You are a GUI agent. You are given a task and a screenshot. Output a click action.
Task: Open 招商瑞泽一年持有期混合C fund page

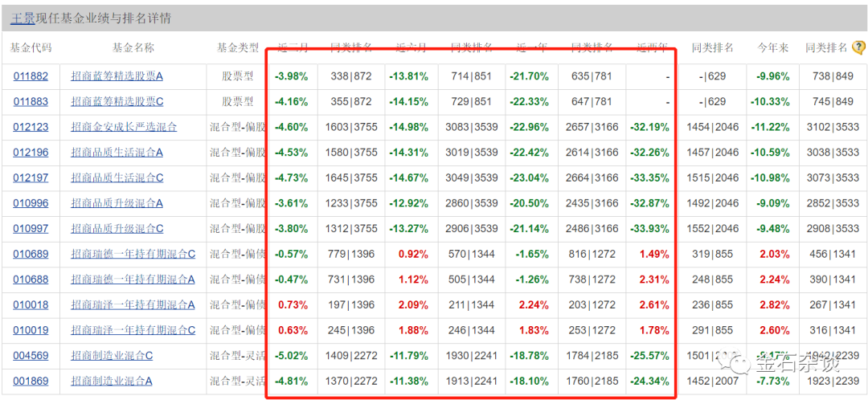tap(133, 331)
